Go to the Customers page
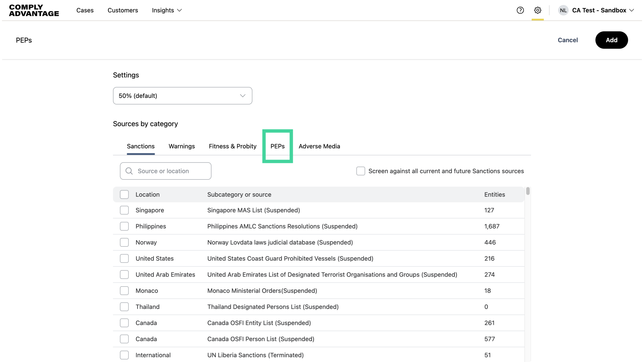 (123, 10)
